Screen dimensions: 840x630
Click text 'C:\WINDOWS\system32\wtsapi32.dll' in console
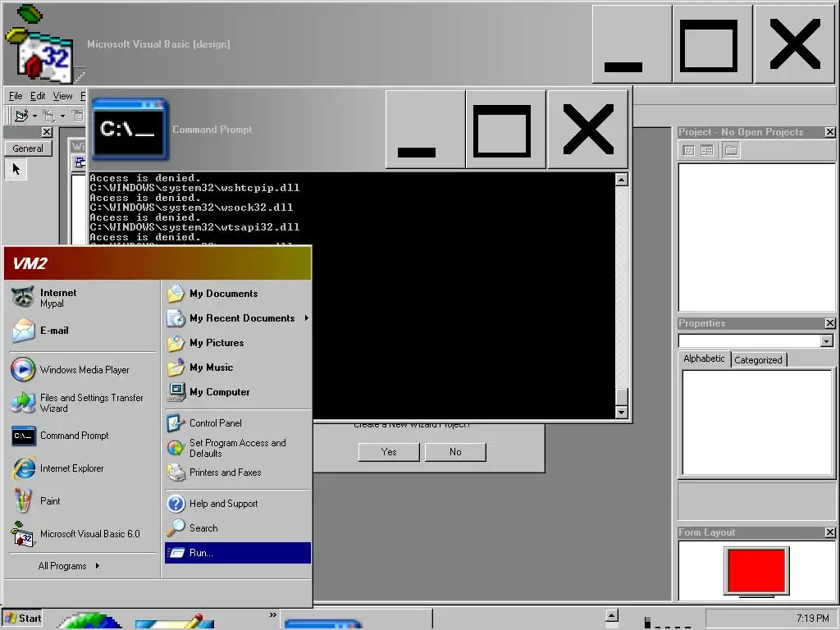pos(194,227)
